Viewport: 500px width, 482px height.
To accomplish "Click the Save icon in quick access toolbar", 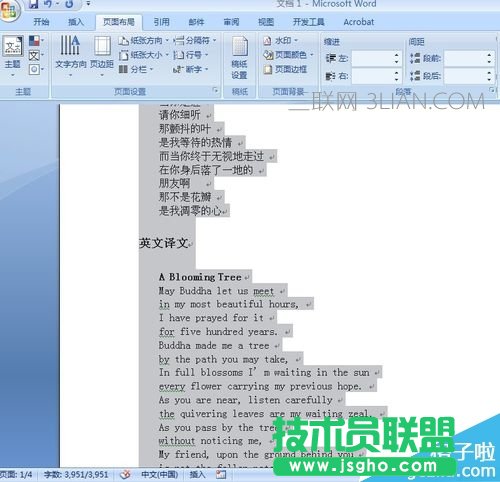I will [33, 4].
